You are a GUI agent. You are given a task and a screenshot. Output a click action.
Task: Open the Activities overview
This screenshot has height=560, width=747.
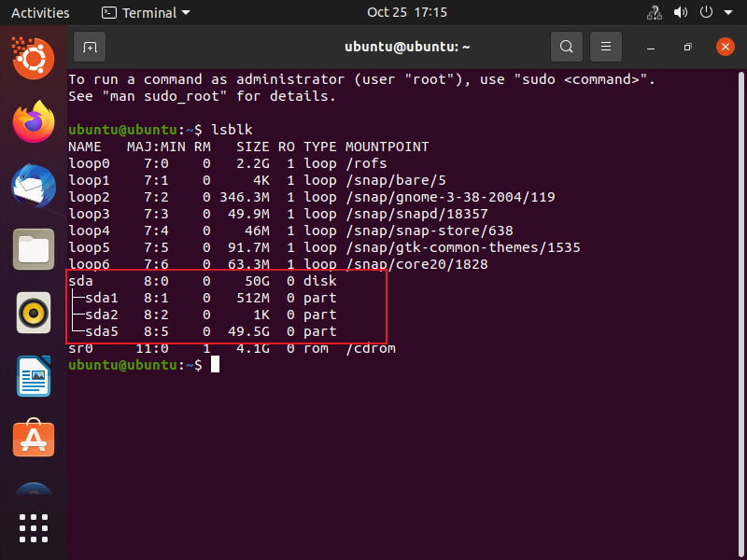[40, 13]
